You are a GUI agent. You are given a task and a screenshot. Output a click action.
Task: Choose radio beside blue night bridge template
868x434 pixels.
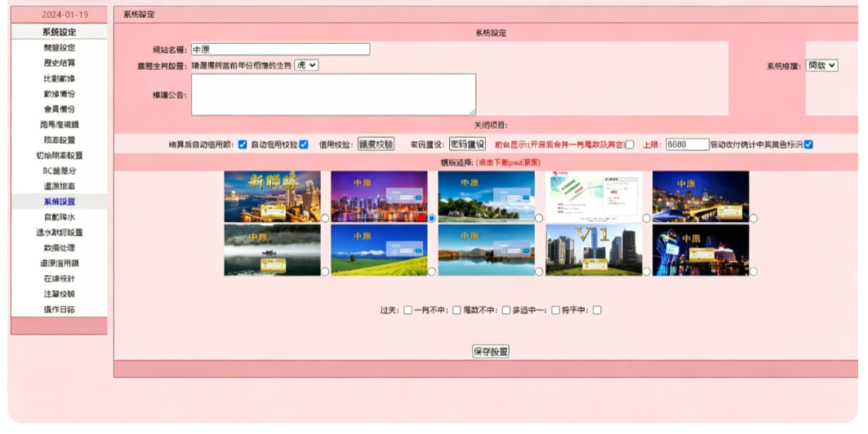pos(754,219)
